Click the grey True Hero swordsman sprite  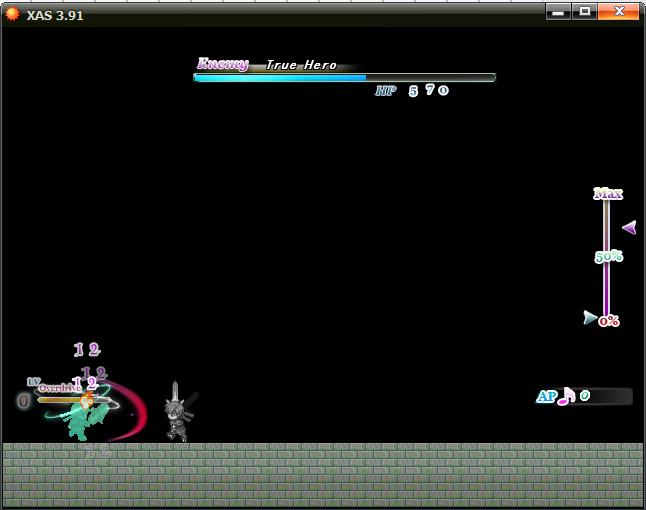pos(178,414)
